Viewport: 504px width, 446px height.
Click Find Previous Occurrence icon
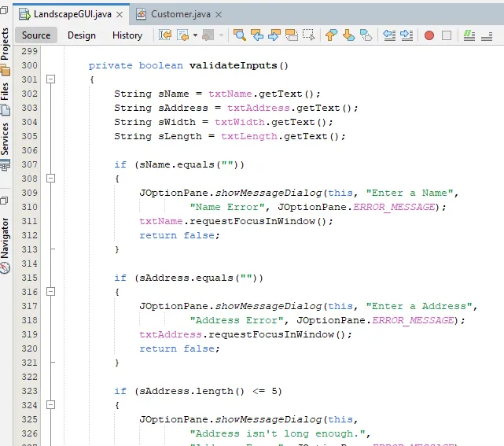coord(257,35)
